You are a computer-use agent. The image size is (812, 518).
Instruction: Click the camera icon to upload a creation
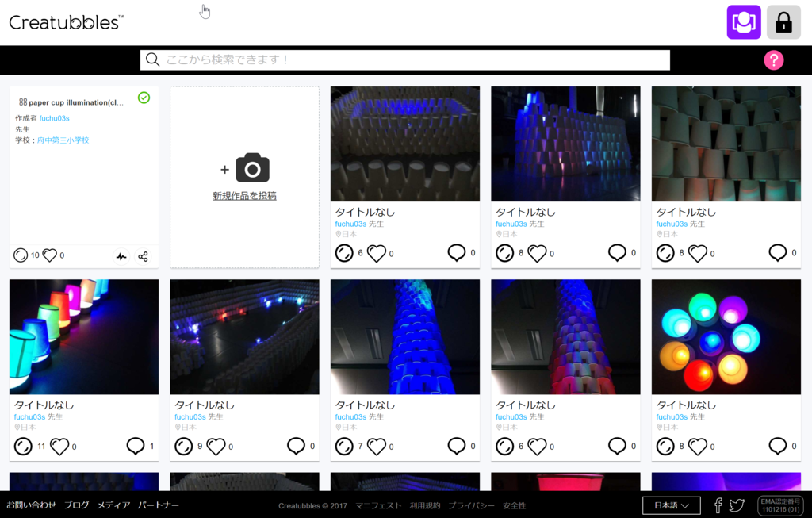[x=252, y=167]
